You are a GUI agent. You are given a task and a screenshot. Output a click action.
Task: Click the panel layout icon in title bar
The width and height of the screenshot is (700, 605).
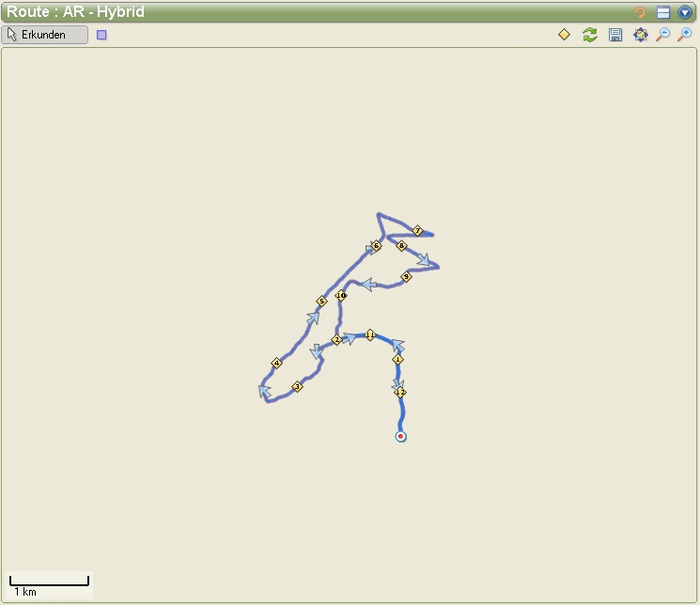click(663, 12)
